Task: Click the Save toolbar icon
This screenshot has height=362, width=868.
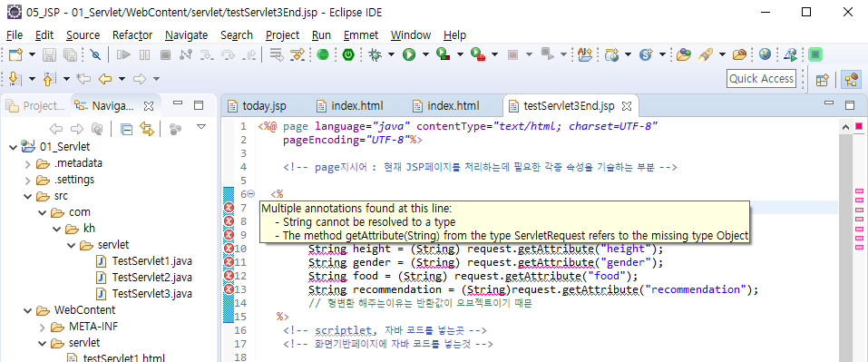Action: 50,54
